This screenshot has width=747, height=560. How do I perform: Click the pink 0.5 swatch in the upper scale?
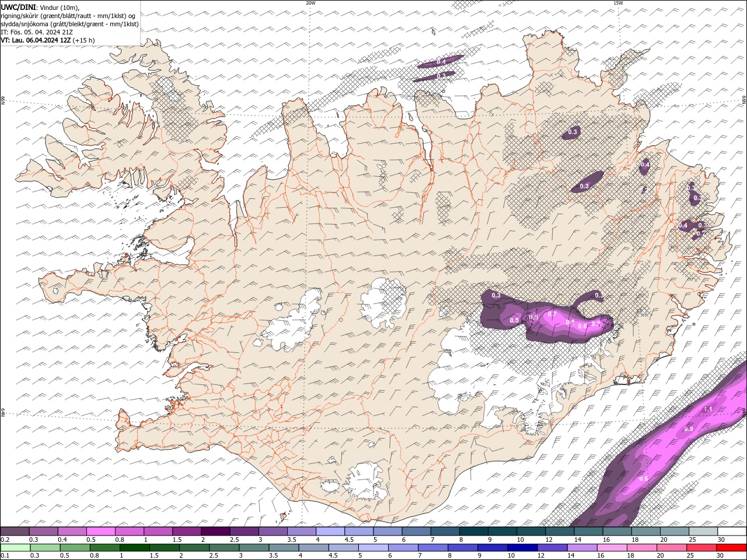click(x=100, y=531)
